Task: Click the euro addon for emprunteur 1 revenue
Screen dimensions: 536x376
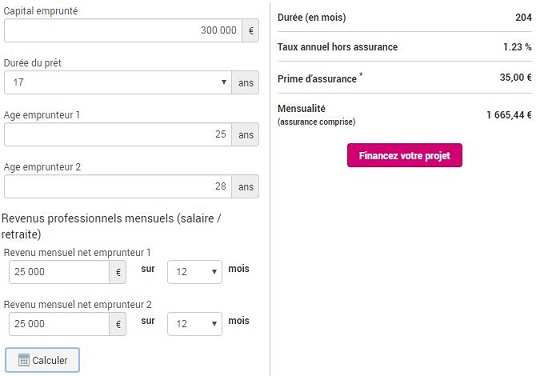Action: pyautogui.click(x=118, y=272)
